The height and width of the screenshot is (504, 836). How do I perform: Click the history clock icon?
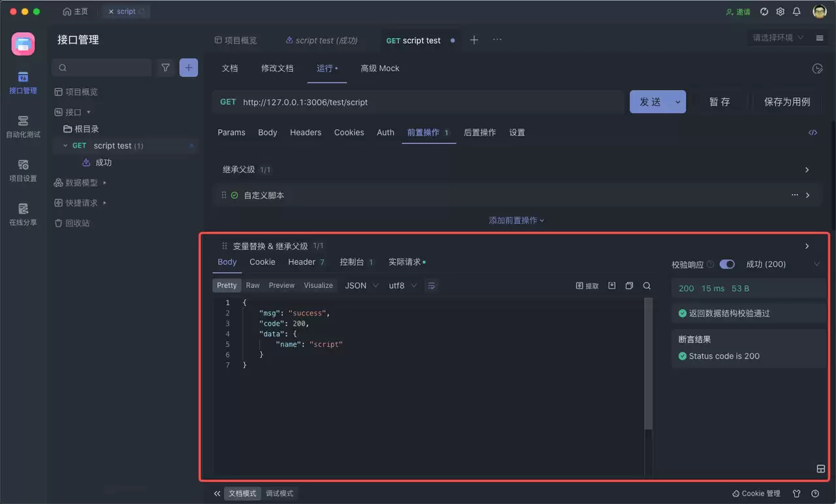pyautogui.click(x=817, y=69)
